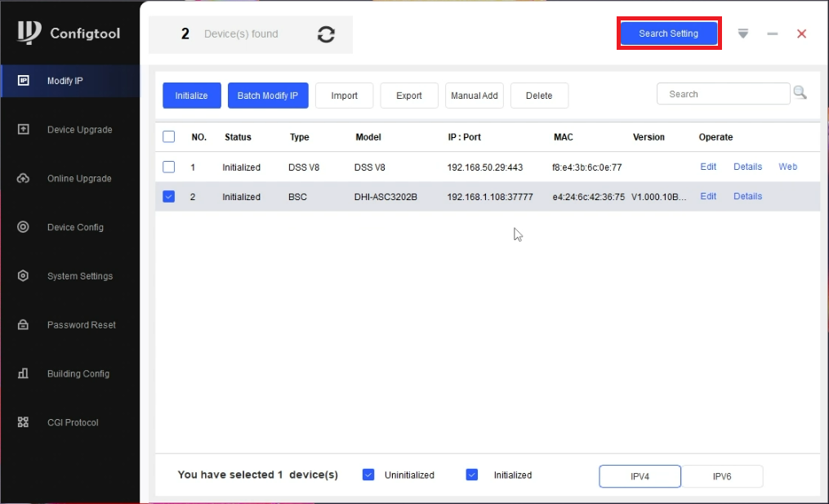Click the Batch Modify IP button

[267, 96]
